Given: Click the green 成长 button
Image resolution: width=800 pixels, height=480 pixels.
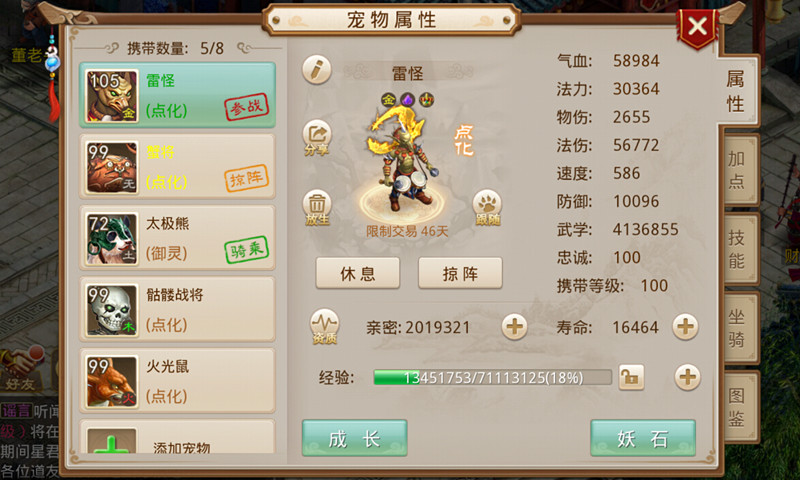Looking at the screenshot, I should [x=355, y=438].
